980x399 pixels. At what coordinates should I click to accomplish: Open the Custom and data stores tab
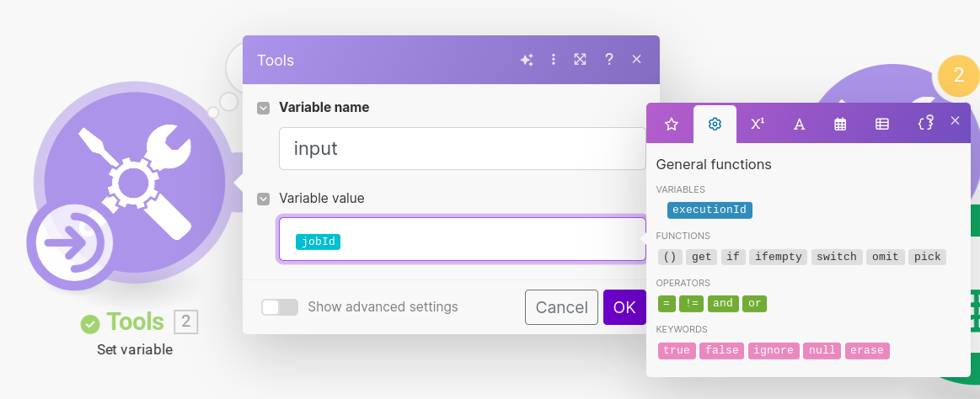coord(925,123)
